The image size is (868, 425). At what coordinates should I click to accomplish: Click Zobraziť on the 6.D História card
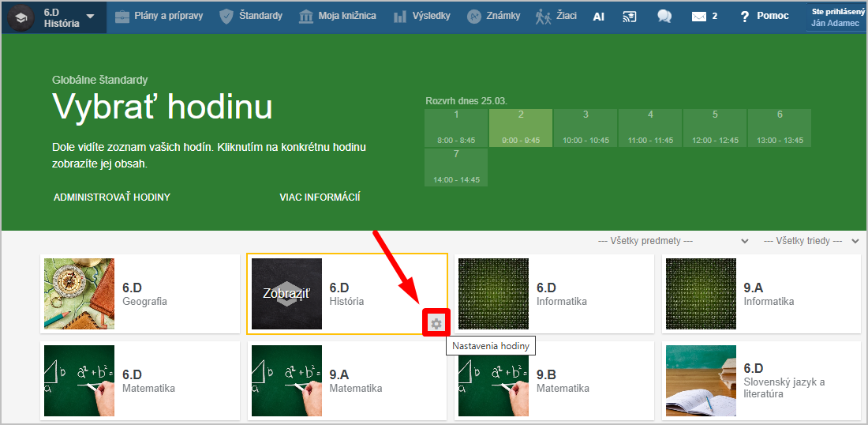click(286, 293)
